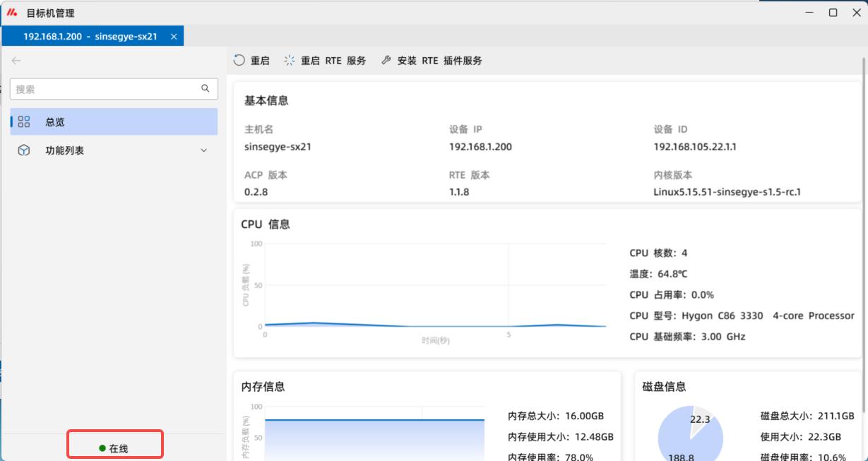This screenshot has height=461, width=868.
Task: Click the spinner icon for 重启 RTE 服务
Action: (290, 61)
